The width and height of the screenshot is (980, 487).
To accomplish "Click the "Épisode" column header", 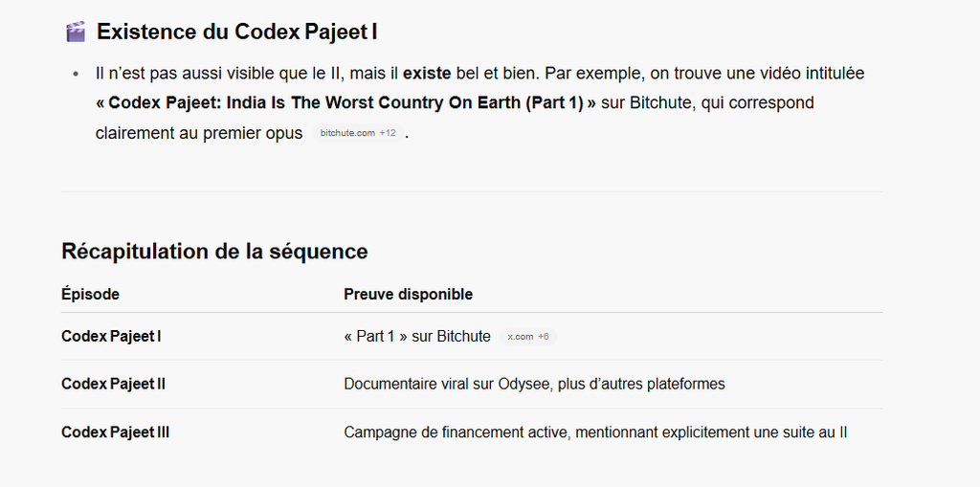I will tap(91, 294).
